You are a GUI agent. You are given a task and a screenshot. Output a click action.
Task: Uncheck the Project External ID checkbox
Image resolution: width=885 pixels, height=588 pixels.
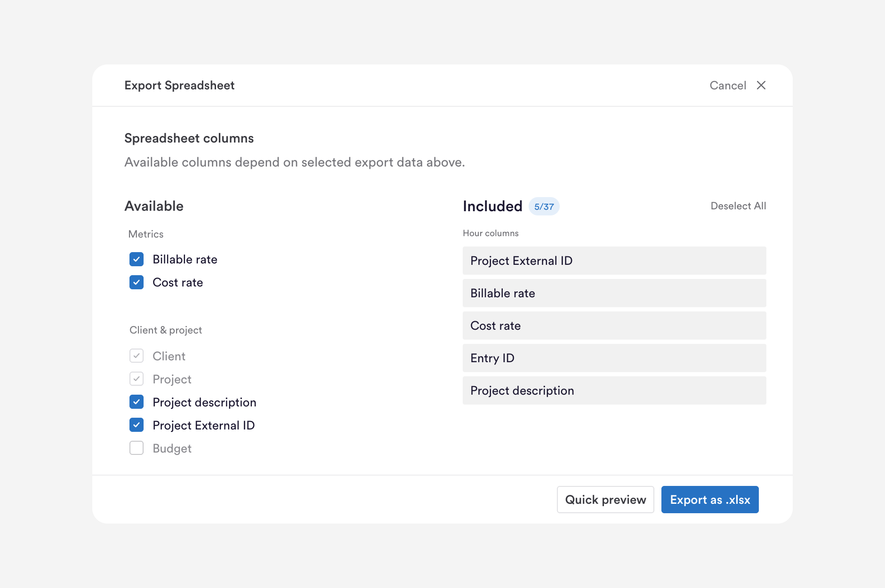137,425
